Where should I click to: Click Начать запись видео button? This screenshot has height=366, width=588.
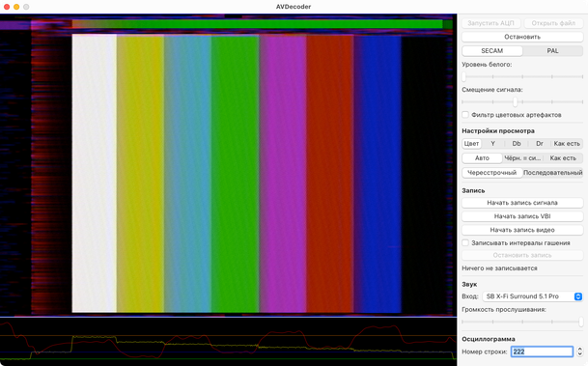[522, 230]
